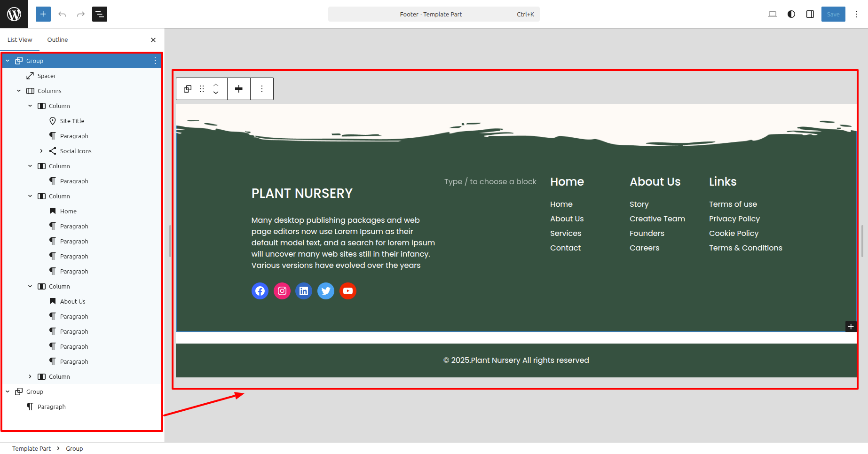Click the WordPress logo icon
The image size is (868, 454).
[x=14, y=14]
